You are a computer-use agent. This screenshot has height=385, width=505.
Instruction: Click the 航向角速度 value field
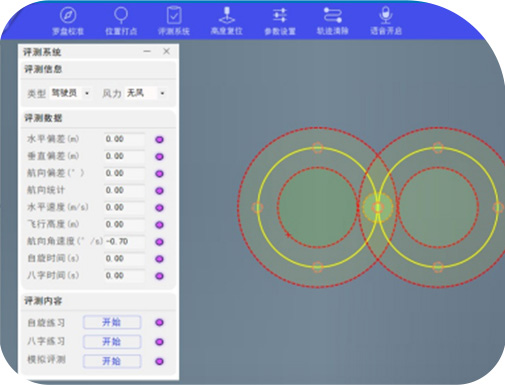click(x=125, y=241)
